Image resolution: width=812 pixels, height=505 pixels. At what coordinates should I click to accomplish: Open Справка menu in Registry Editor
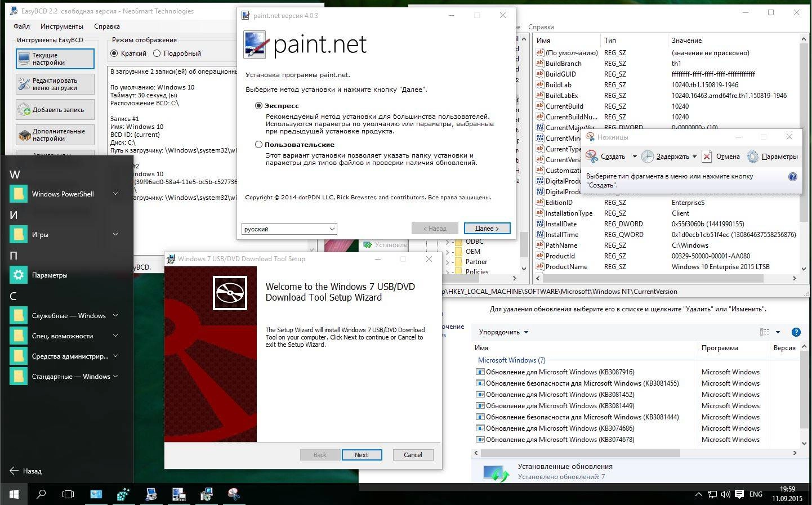click(x=541, y=27)
